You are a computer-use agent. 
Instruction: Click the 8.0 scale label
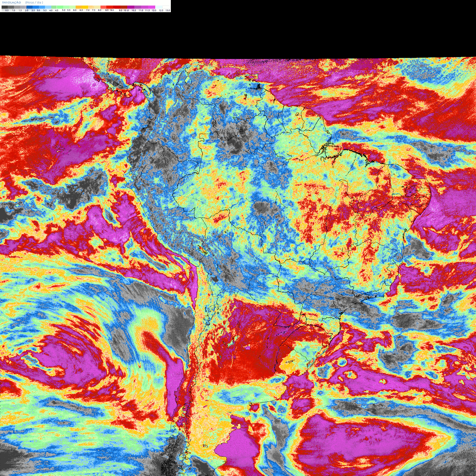[100, 10]
